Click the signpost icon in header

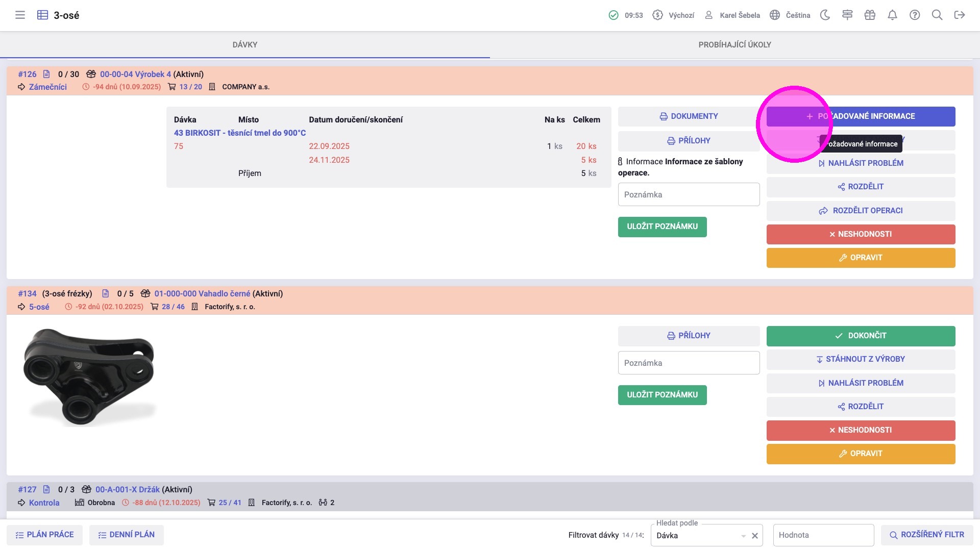pyautogui.click(x=847, y=15)
